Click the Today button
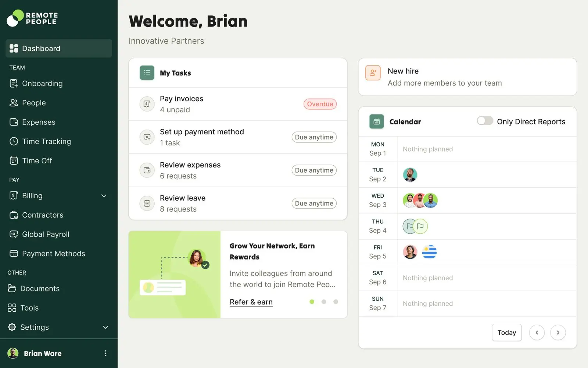588x368 pixels. (x=506, y=333)
